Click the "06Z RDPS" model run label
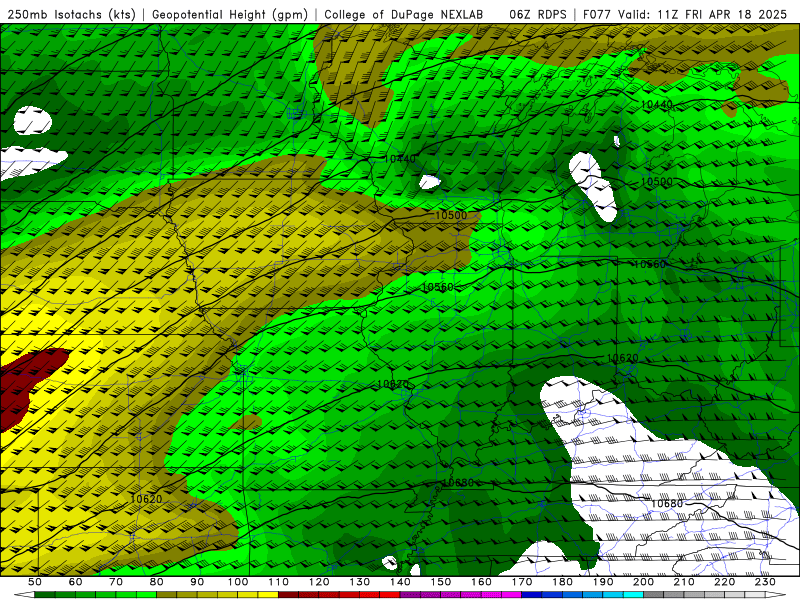 (538, 14)
